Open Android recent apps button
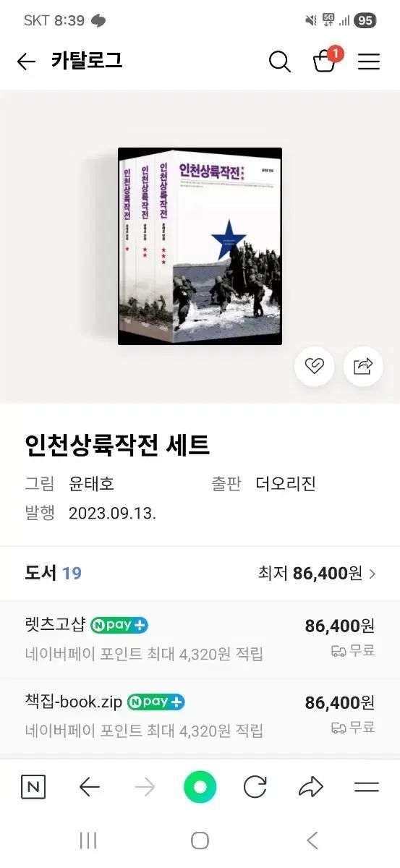This screenshot has height=868, width=400. tap(88, 841)
